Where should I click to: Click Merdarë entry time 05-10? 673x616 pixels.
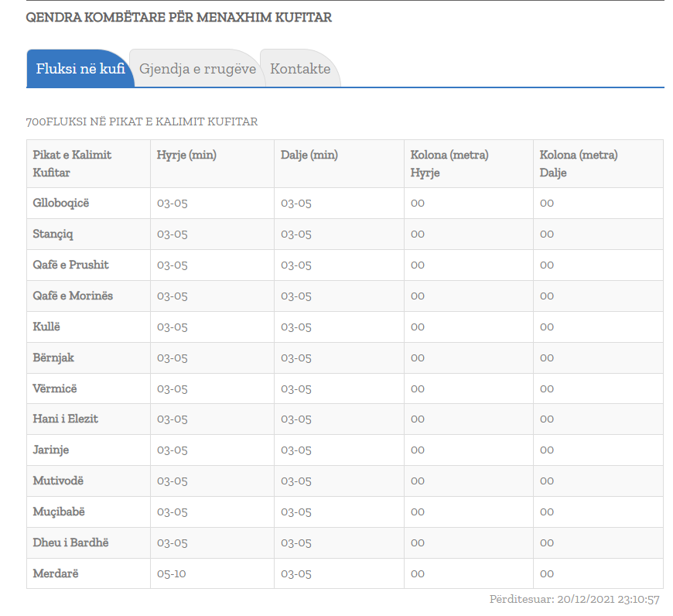pos(171,573)
